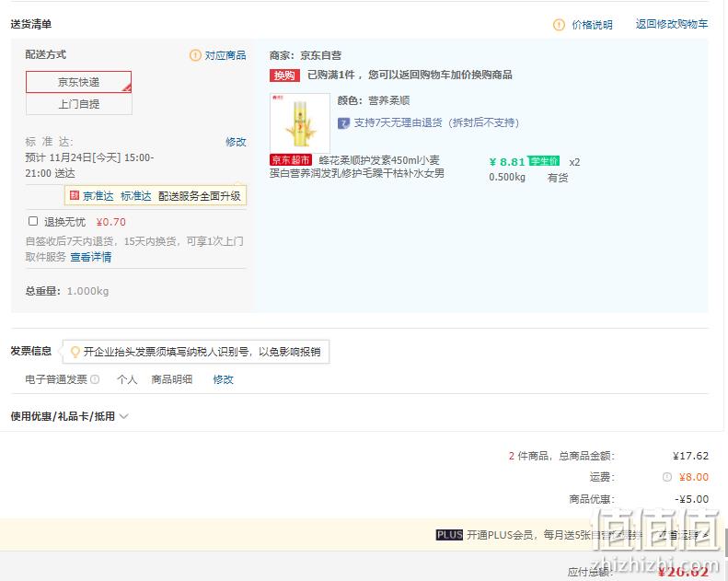Screen dimensions: 728x581
Task: Click the 价格说明 info icon
Action: pos(559,25)
